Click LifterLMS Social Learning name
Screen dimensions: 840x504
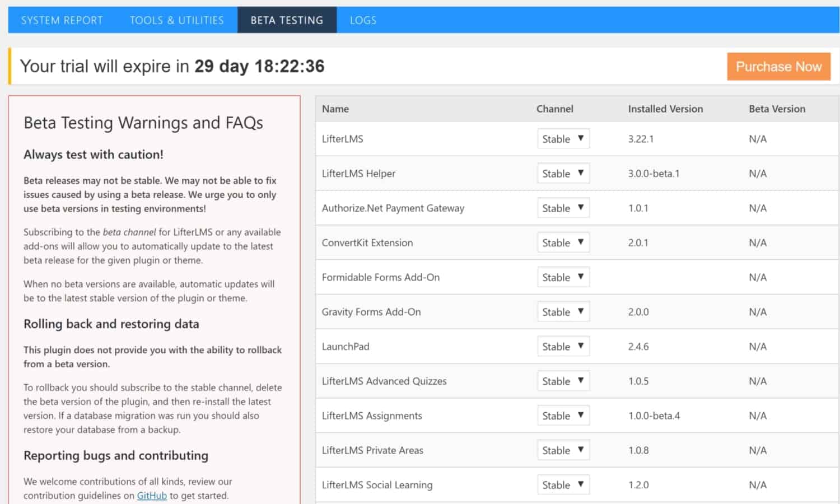pyautogui.click(x=377, y=485)
